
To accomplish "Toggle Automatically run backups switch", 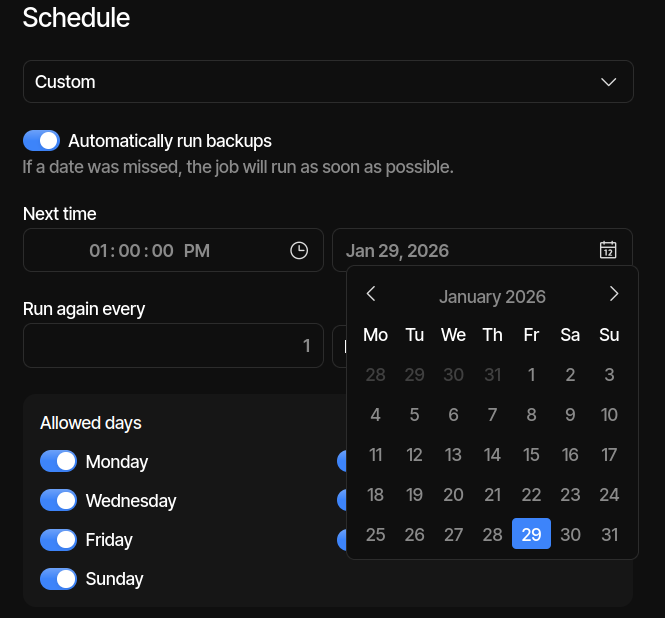I will coord(42,141).
